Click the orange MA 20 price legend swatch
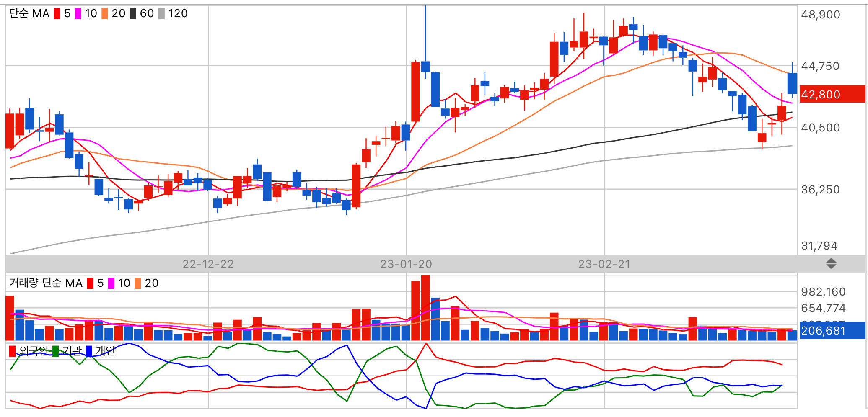Image resolution: width=868 pixels, height=417 pixels. click(x=105, y=14)
